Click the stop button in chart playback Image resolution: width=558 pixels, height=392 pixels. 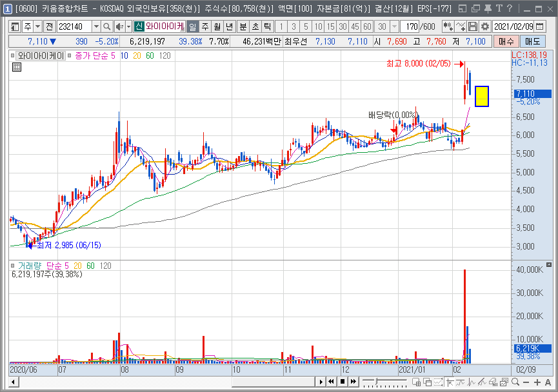coord(343,382)
